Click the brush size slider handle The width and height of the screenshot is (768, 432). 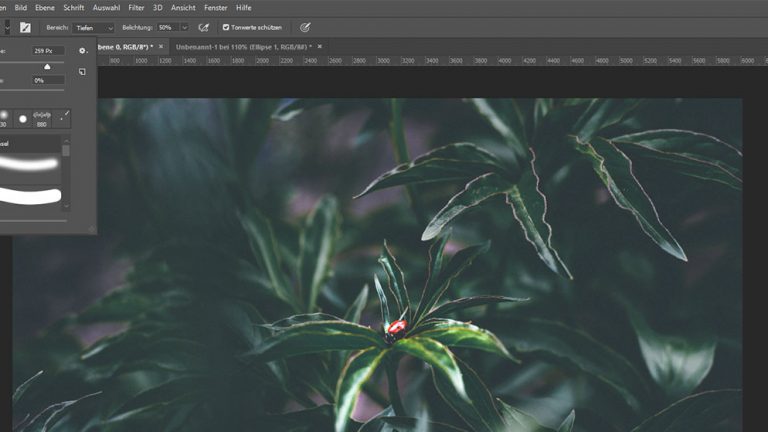pyautogui.click(x=47, y=66)
